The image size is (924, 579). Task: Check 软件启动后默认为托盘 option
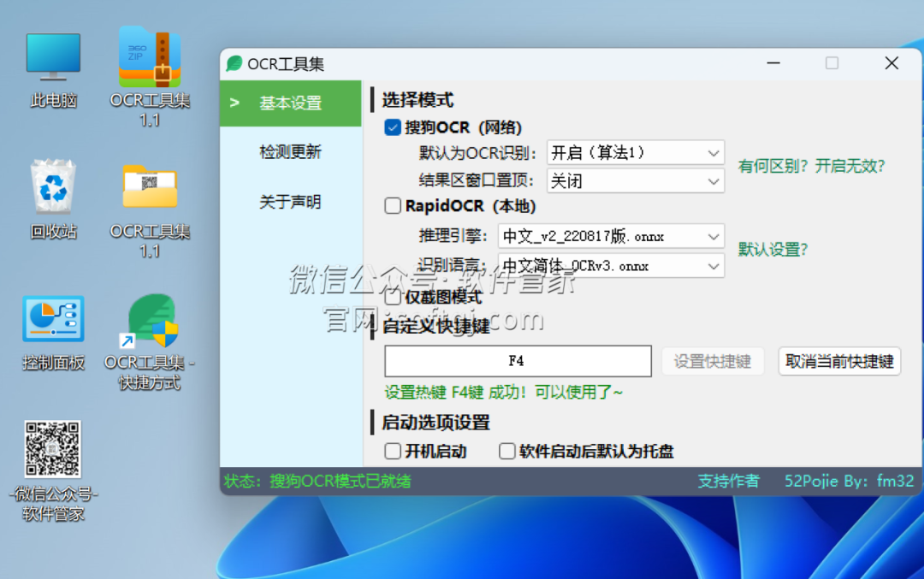click(506, 452)
